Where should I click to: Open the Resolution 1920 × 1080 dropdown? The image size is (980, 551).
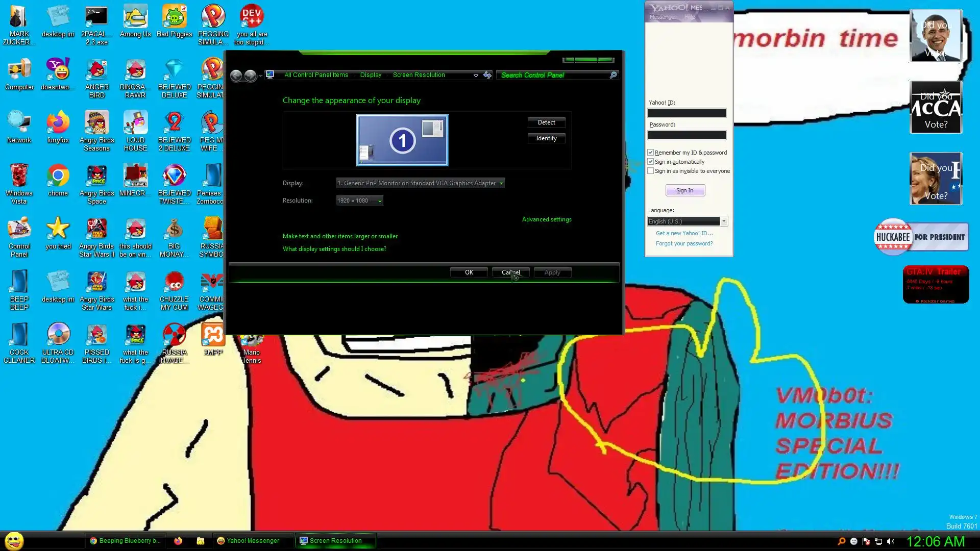[x=359, y=201]
